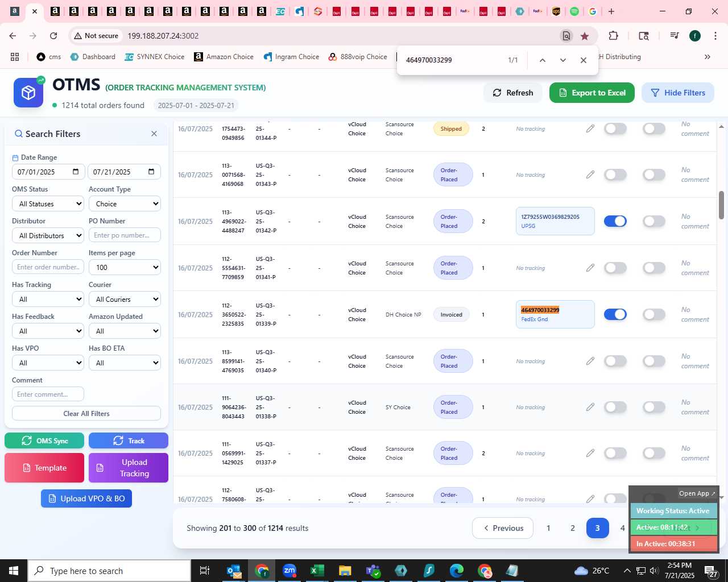Close the Search Filters panel
Viewport: 728px width, 582px height.
point(154,134)
